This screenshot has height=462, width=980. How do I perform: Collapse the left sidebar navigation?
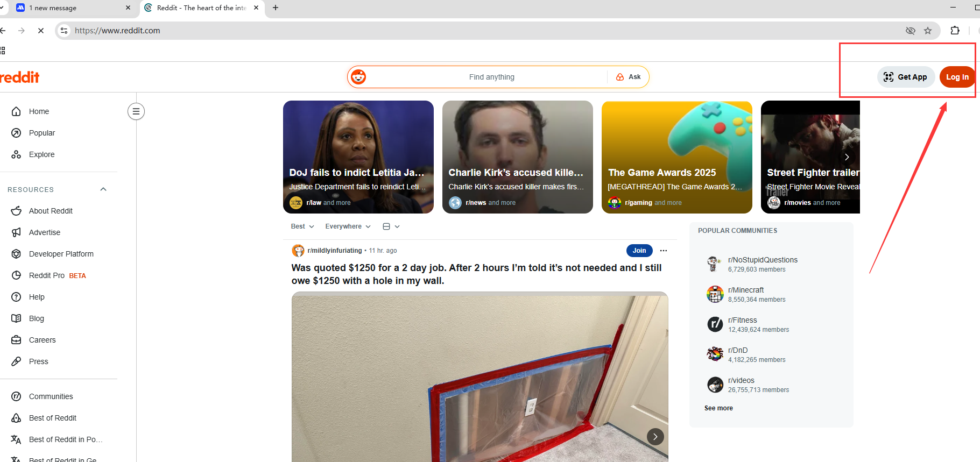136,111
